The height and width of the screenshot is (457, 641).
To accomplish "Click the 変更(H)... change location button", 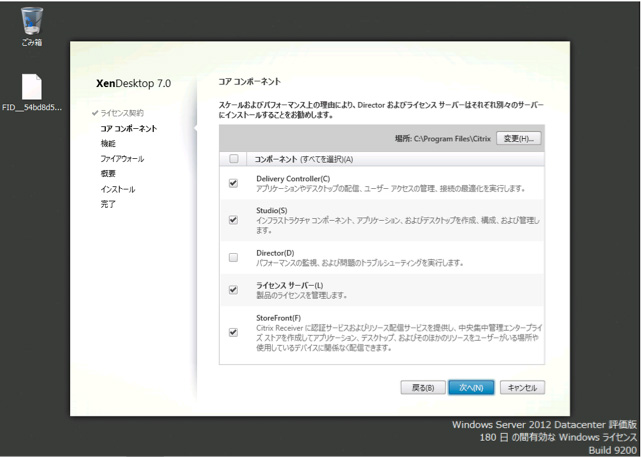I will (x=518, y=139).
